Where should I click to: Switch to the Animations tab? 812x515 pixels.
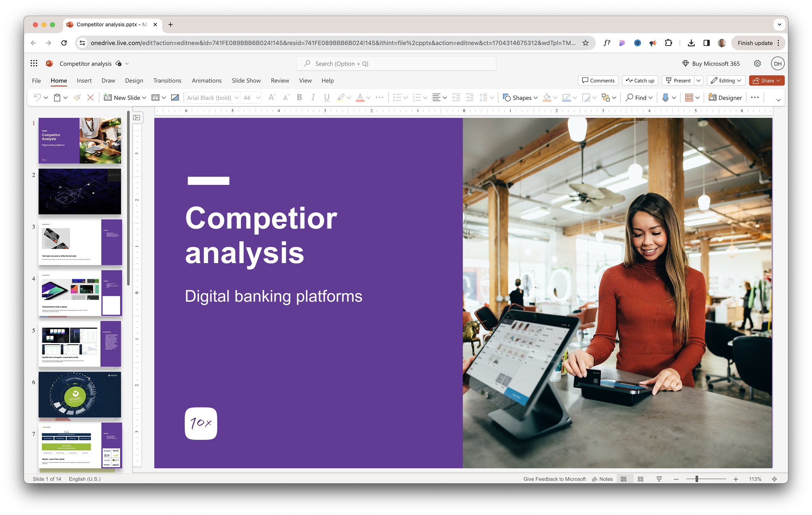click(x=206, y=81)
